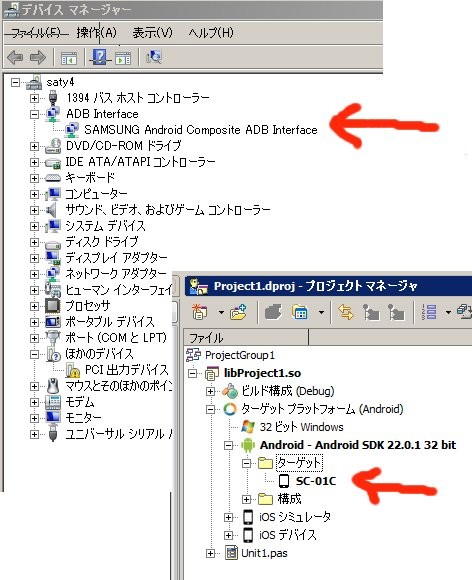472x580 pixels.
Task: Expand the DVD/CD-ROM ドライブ node
Action: [x=34, y=146]
